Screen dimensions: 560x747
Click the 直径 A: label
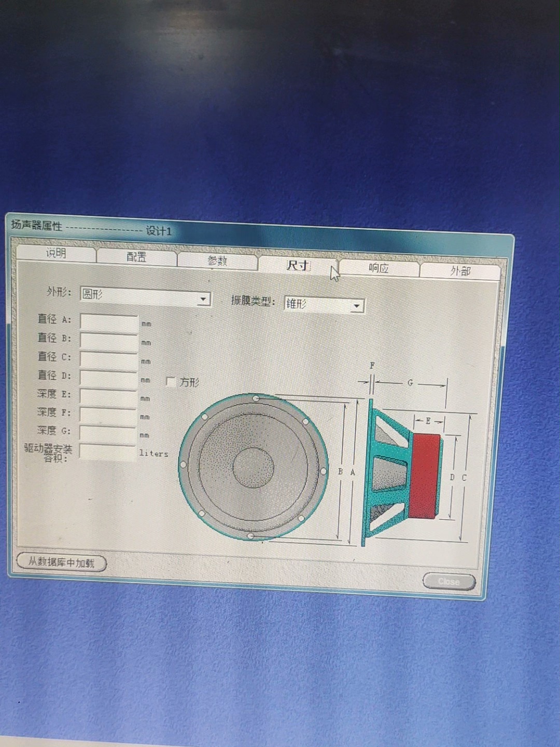54,319
